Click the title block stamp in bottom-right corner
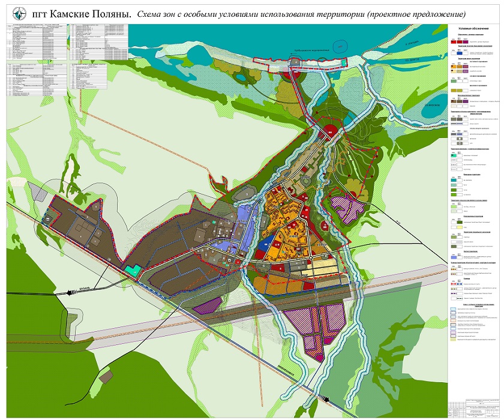Viewport: 504px width, 420px height. coord(475,408)
